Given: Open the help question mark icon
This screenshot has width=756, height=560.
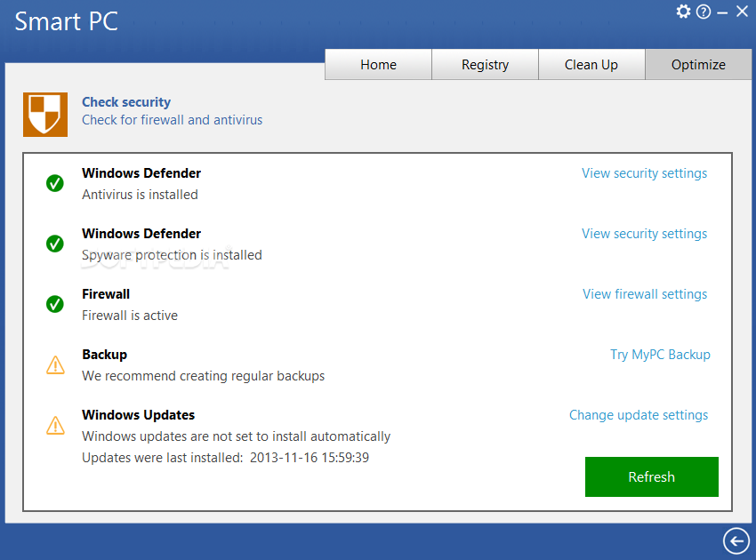Looking at the screenshot, I should 704,12.
